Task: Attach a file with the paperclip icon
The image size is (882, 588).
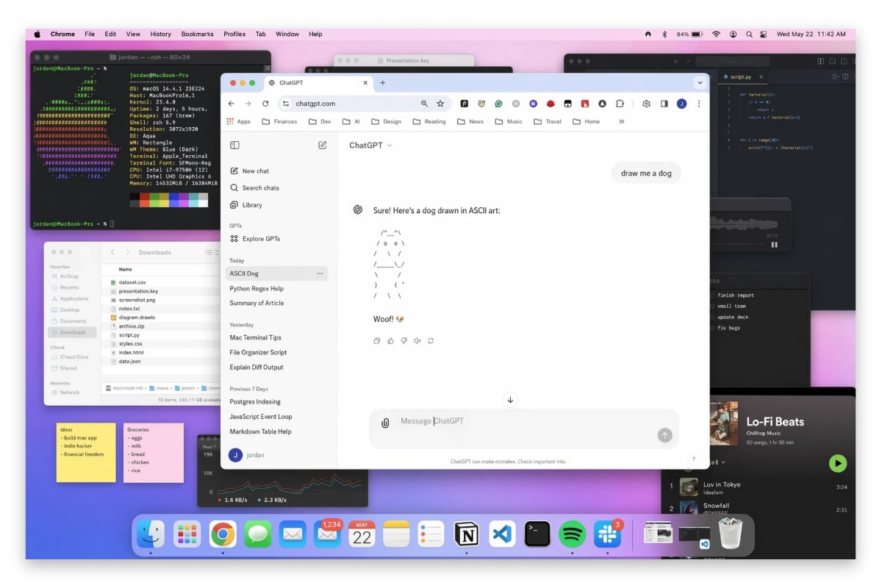Action: pyautogui.click(x=385, y=421)
